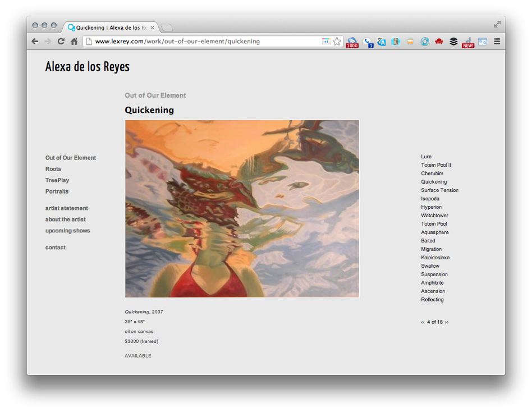Click the Quickening painting image
This screenshot has width=532, height=412.
click(x=242, y=209)
